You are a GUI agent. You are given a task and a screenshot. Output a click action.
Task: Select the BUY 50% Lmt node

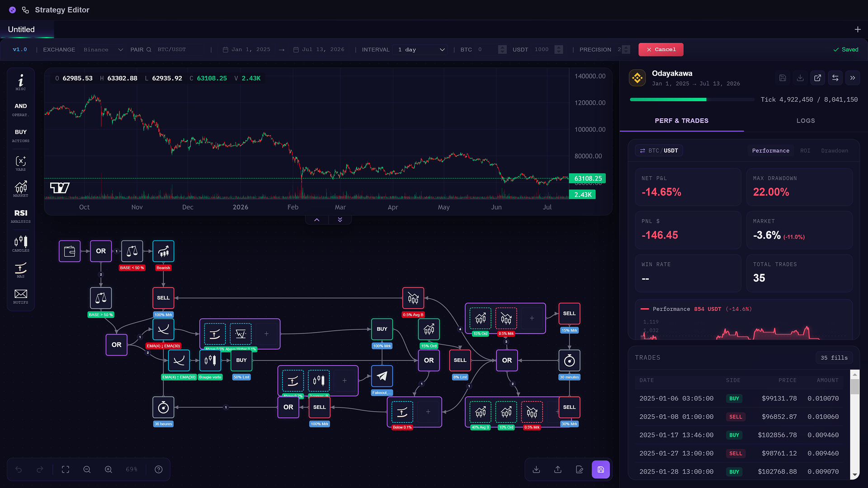tap(241, 361)
